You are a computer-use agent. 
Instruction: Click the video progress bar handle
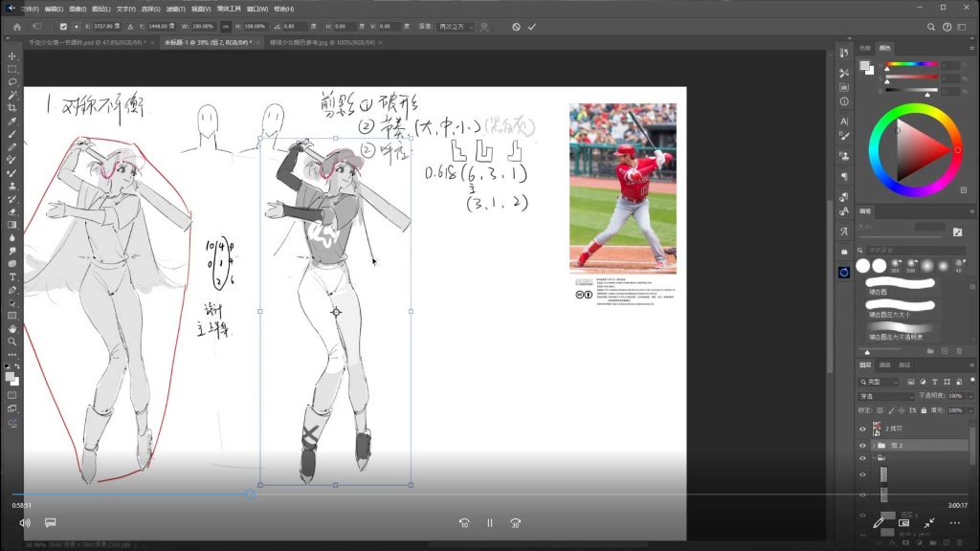point(250,495)
